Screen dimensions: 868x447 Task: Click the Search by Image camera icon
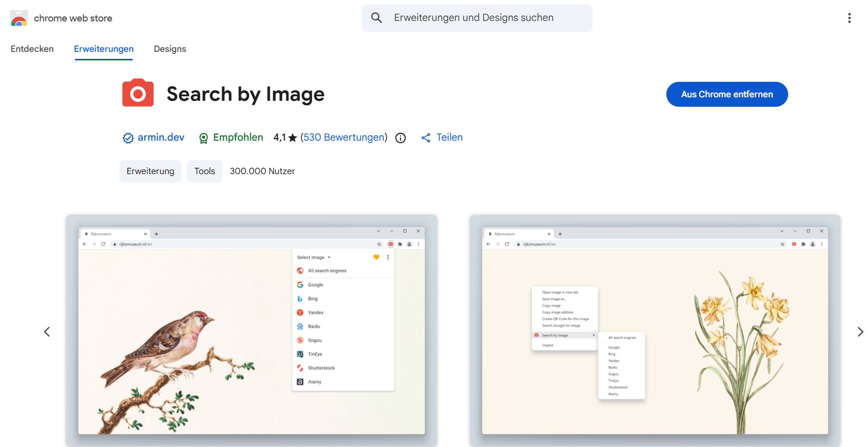138,93
